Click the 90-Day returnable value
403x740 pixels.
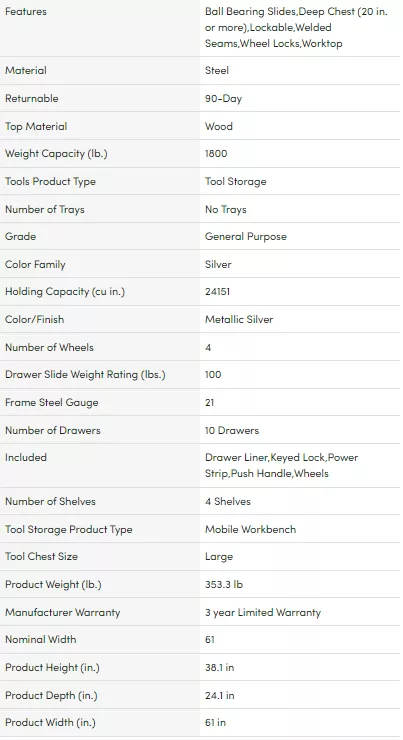coord(223,99)
